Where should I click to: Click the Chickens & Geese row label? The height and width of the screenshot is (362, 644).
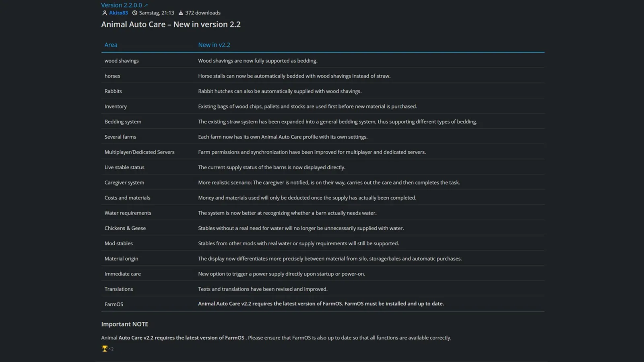[x=125, y=228]
